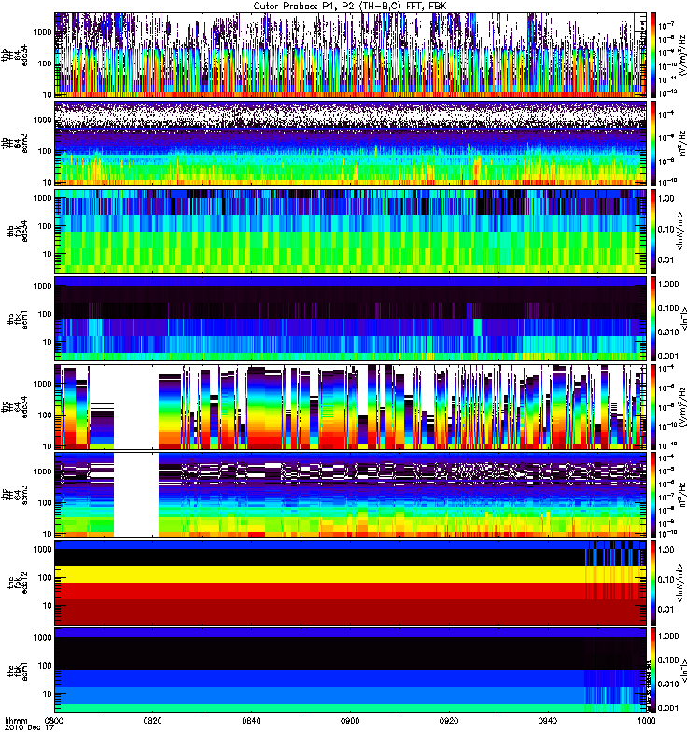Click the 'hhmm' axis label

click(x=16, y=721)
